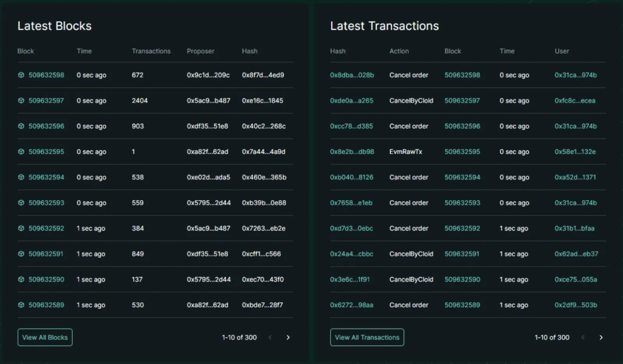Click block hash 0x7a44...4a9d
Viewport: 623px width, 364px height.
pyautogui.click(x=264, y=151)
